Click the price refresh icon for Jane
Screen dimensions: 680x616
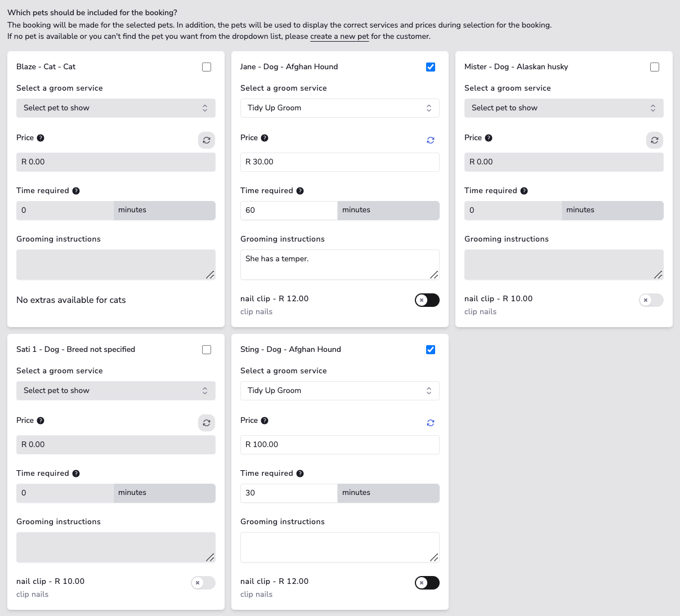point(431,140)
